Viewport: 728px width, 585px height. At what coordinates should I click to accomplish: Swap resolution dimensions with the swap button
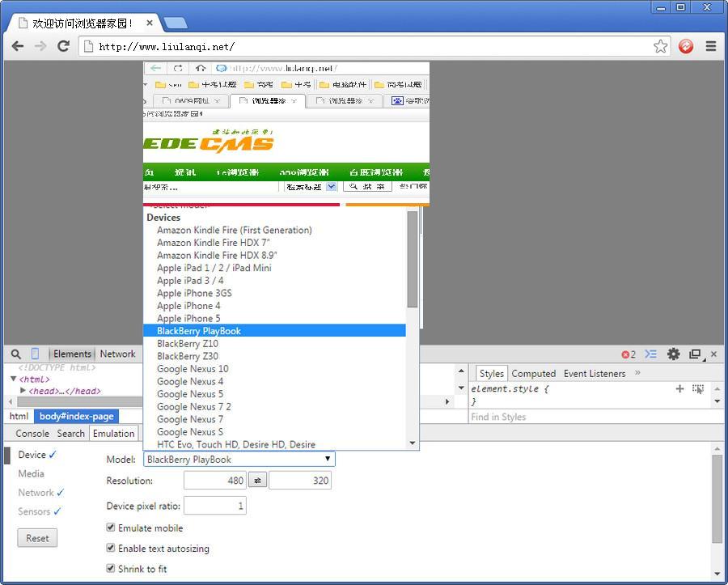click(256, 481)
